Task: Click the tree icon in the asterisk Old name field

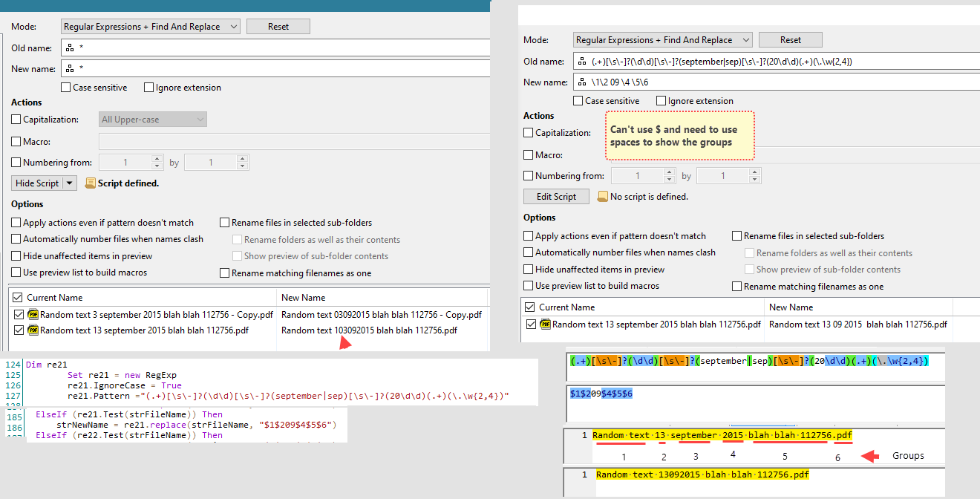Action: click(69, 48)
